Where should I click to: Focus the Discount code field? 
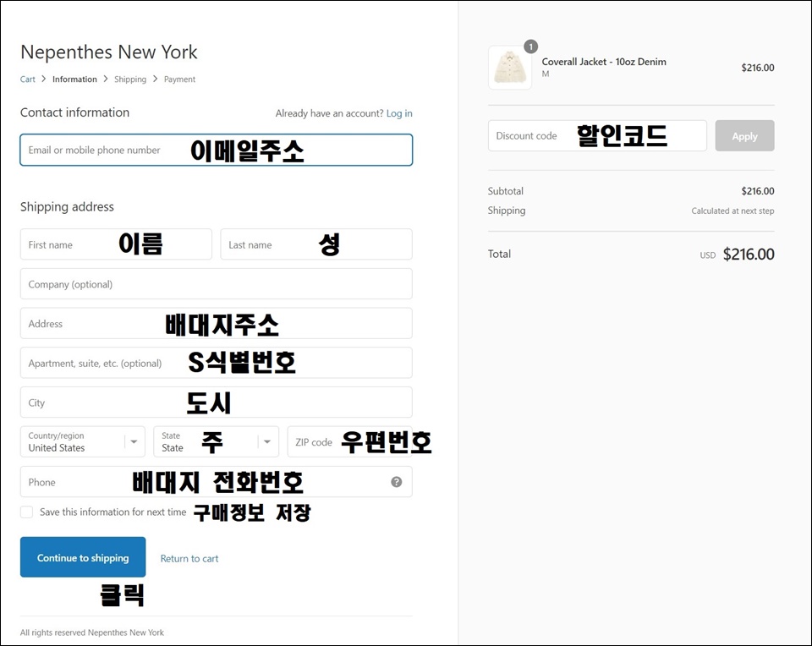coord(598,135)
